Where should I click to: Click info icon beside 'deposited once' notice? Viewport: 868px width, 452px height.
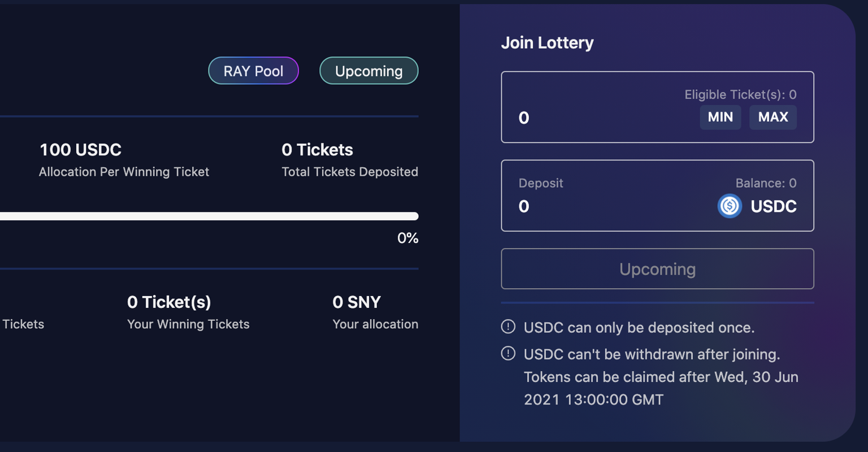pyautogui.click(x=508, y=327)
